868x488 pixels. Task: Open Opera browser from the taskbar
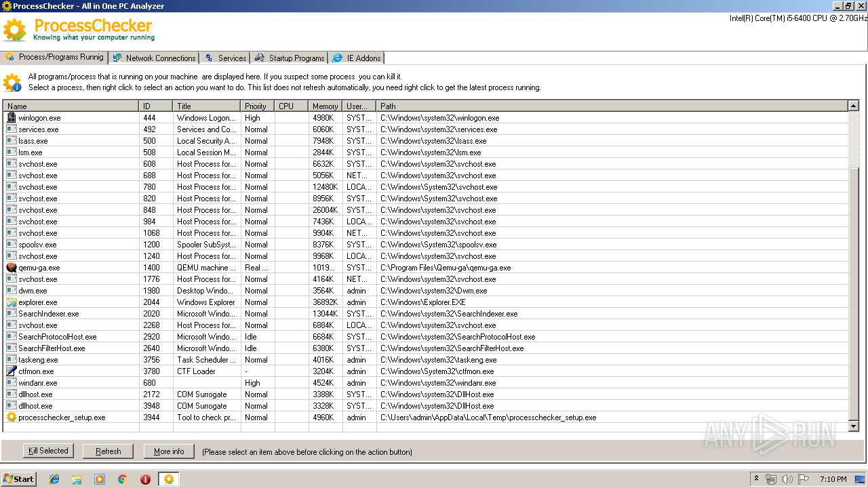(145, 479)
